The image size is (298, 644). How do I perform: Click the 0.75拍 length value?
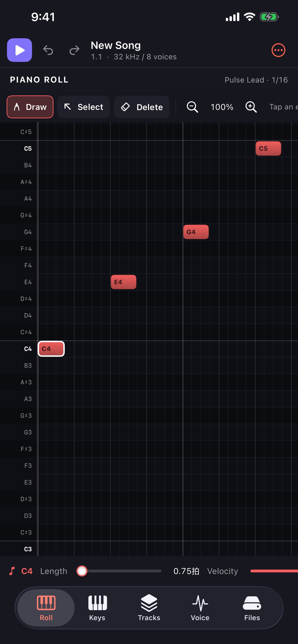[186, 571]
